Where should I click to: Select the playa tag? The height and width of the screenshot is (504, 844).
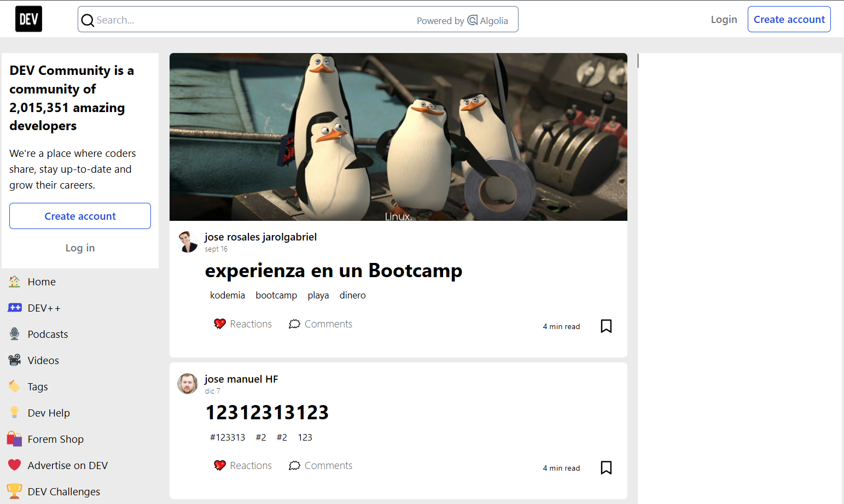318,295
